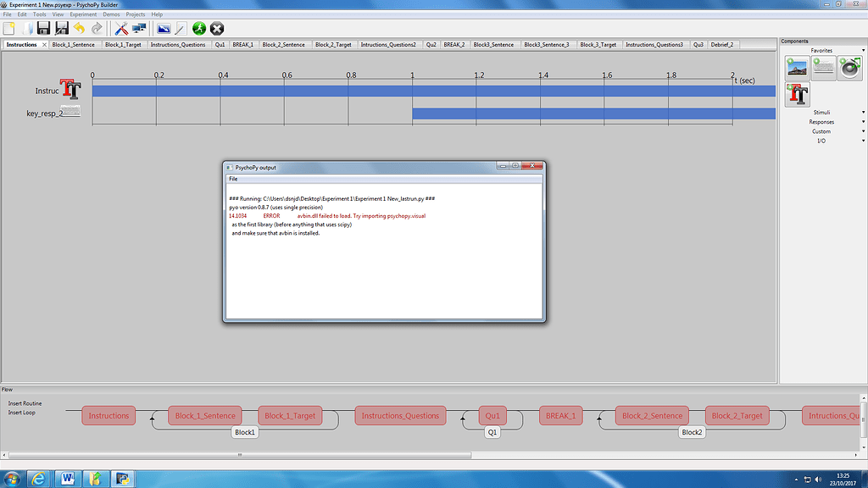868x488 pixels.
Task: Add a Text component from Favorites
Action: (x=798, y=93)
